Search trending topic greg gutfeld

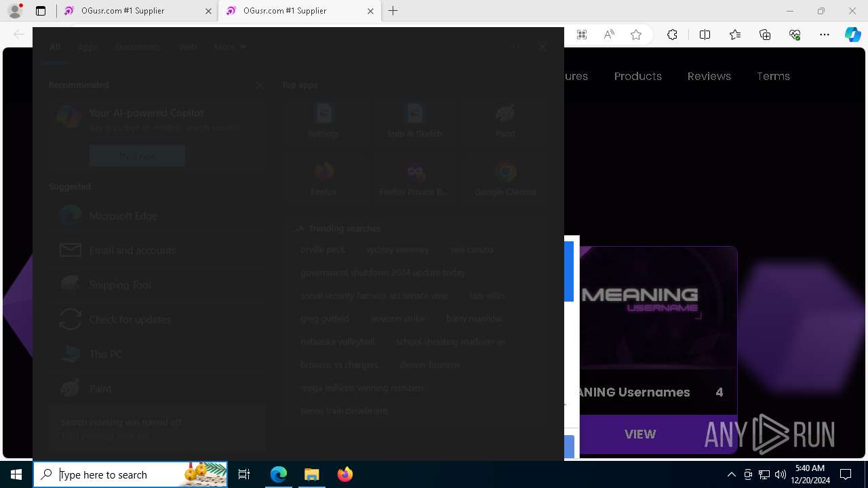pos(325,319)
